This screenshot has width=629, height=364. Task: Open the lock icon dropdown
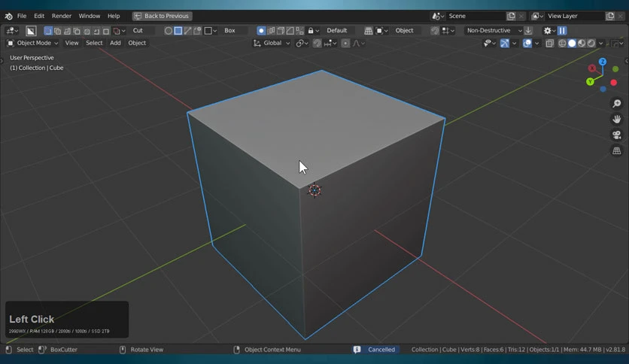pyautogui.click(x=313, y=31)
